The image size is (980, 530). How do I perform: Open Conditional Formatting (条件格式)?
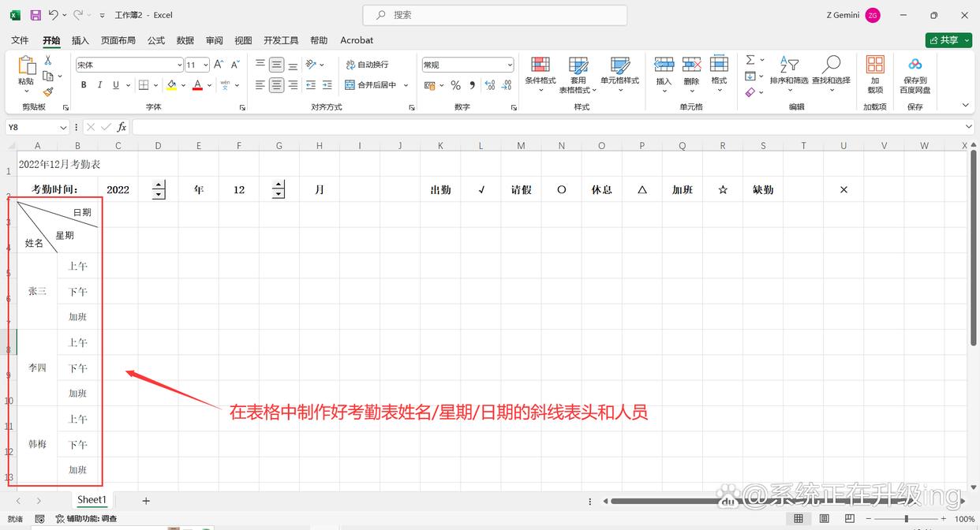point(540,74)
